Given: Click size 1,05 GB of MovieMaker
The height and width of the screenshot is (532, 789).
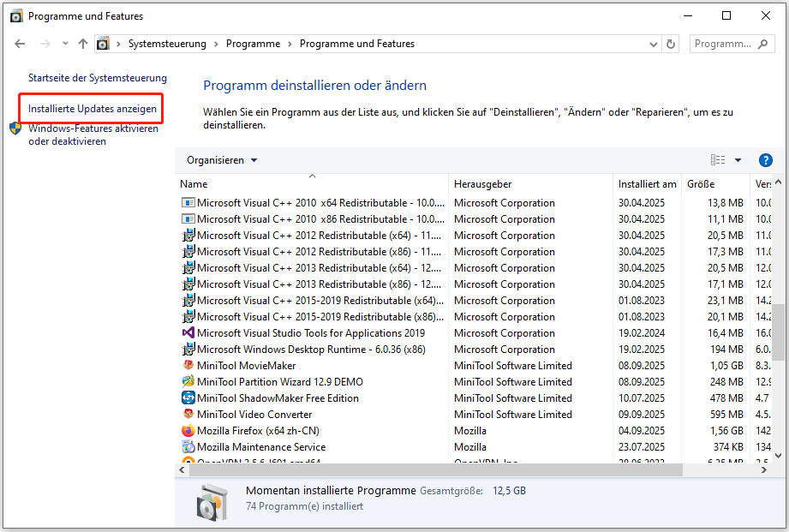Looking at the screenshot, I should tap(726, 366).
